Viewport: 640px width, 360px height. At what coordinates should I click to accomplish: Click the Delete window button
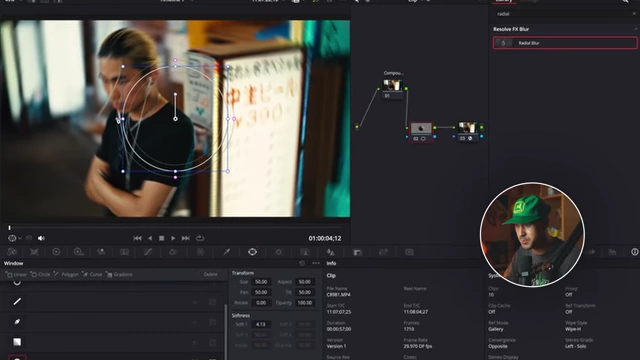[211, 274]
